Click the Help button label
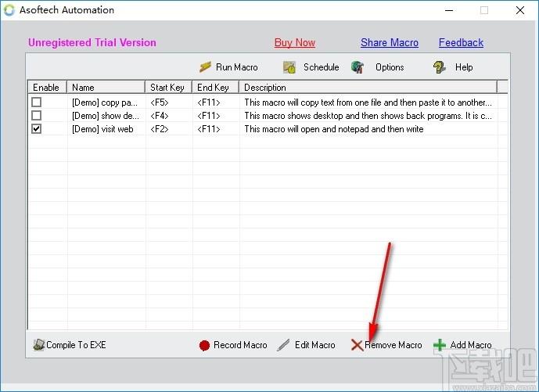 (464, 67)
